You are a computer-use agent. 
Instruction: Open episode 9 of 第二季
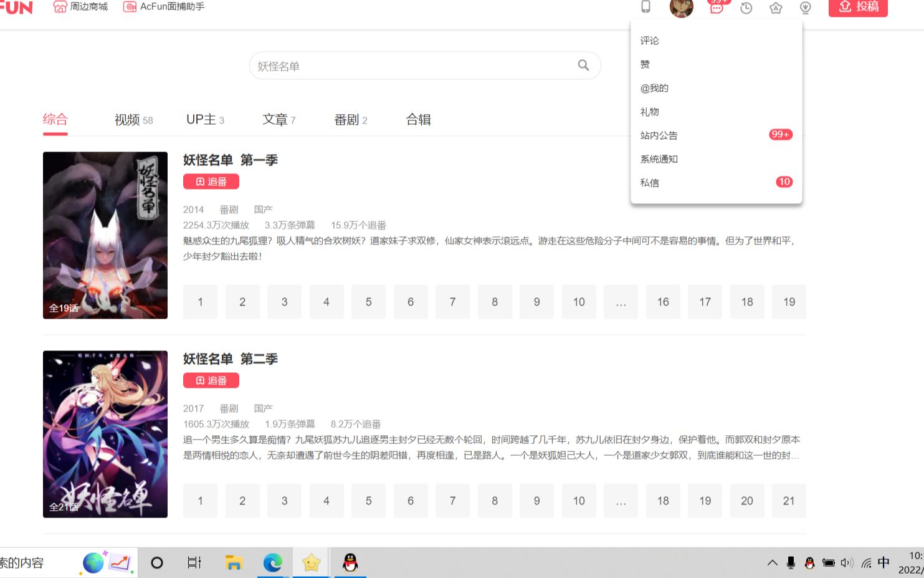point(536,501)
